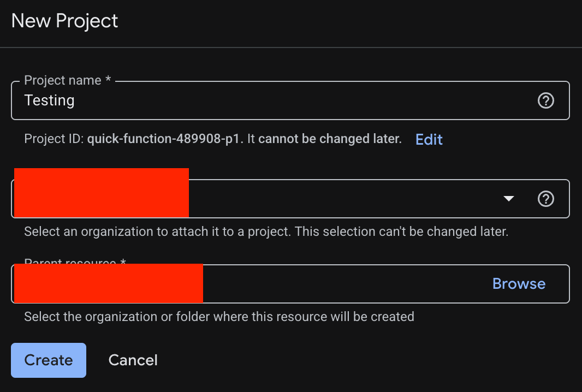Click the partially hidden Parent resource label
The width and height of the screenshot is (582, 392).
click(x=75, y=261)
